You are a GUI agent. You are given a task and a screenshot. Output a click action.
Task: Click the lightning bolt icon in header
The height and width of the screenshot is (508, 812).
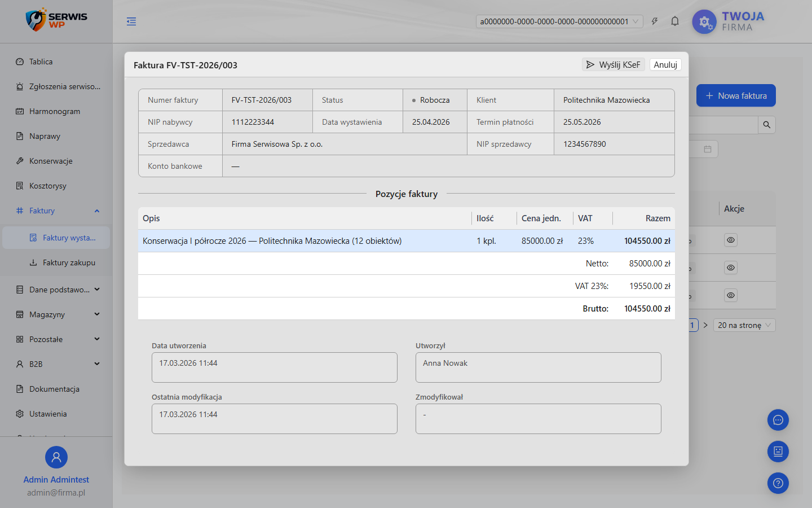tap(655, 21)
